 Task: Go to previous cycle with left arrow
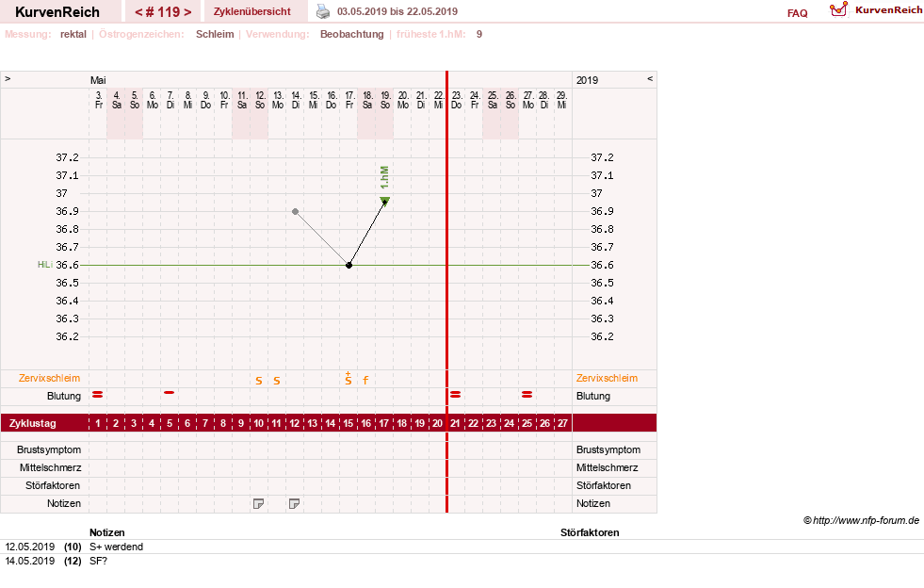pyautogui.click(x=139, y=12)
